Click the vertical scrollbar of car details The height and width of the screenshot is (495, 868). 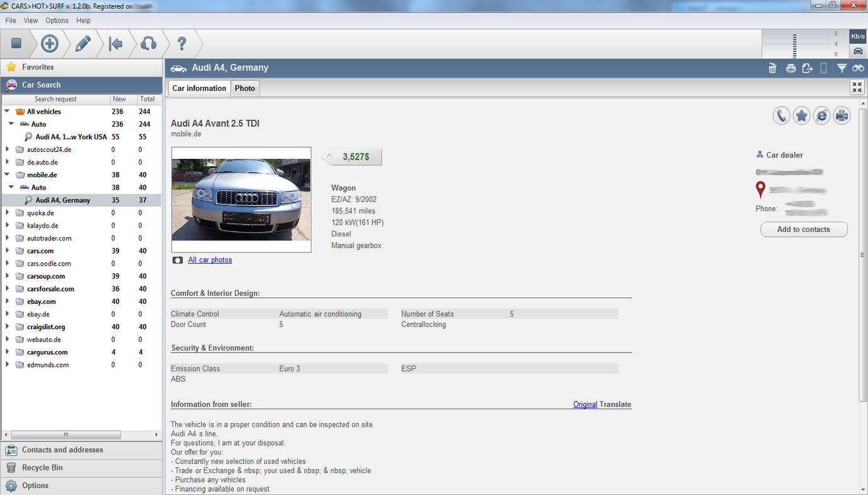tap(863, 255)
